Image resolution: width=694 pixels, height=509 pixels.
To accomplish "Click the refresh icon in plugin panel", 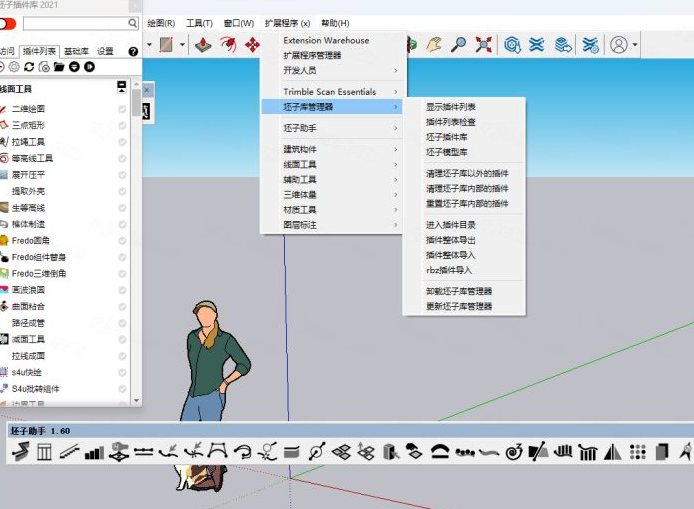I will point(29,67).
